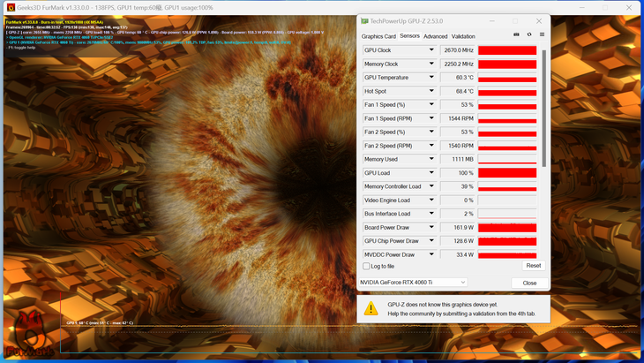Open the Bus Interface Load dropdown
The width and height of the screenshot is (644, 363).
pyautogui.click(x=431, y=214)
